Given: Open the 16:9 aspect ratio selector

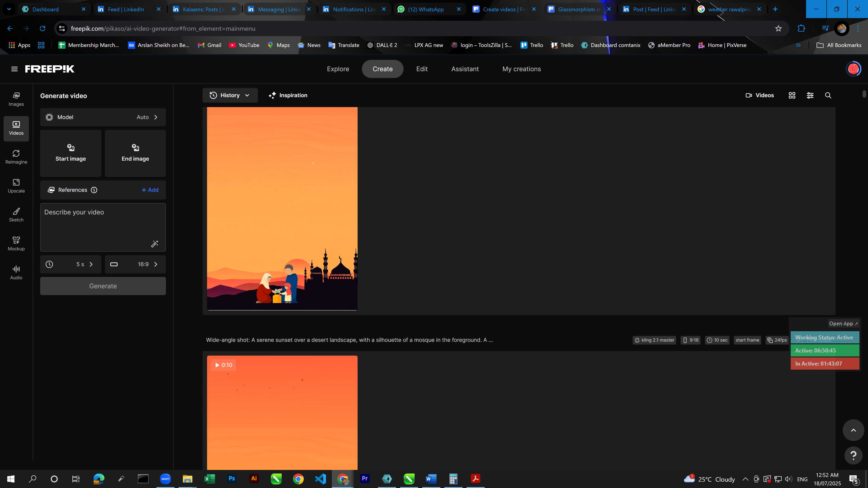Looking at the screenshot, I should point(135,264).
